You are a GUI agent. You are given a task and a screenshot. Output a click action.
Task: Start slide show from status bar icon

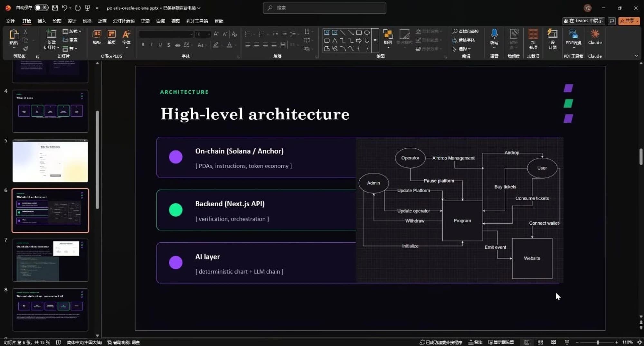coord(567,342)
